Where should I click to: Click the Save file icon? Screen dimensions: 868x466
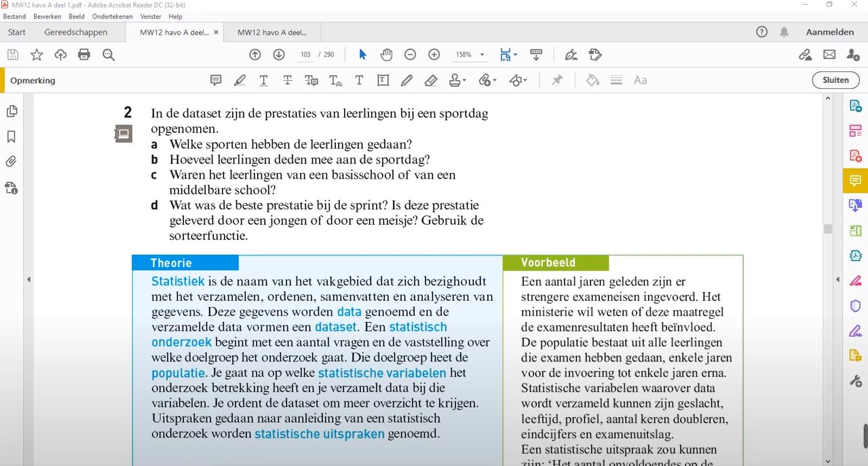point(12,55)
